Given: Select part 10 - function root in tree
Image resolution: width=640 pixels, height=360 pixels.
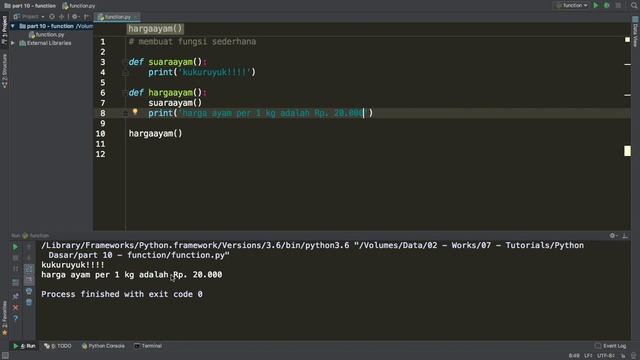Looking at the screenshot, I should pos(51,26).
